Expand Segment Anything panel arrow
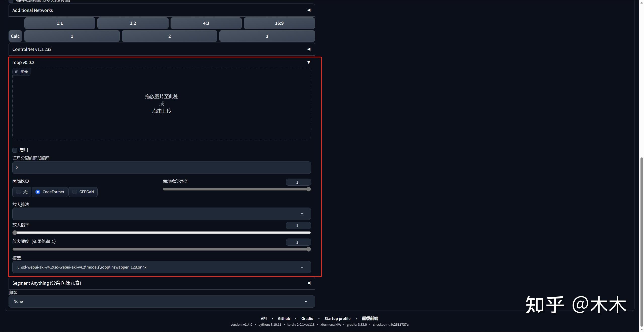The width and height of the screenshot is (644, 332). (308, 283)
